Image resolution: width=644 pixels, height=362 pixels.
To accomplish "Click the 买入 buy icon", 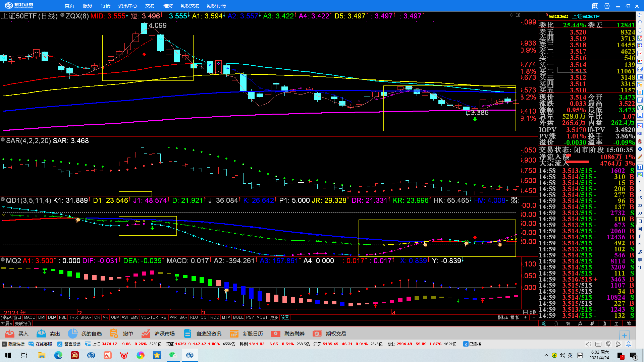I will (10, 334).
